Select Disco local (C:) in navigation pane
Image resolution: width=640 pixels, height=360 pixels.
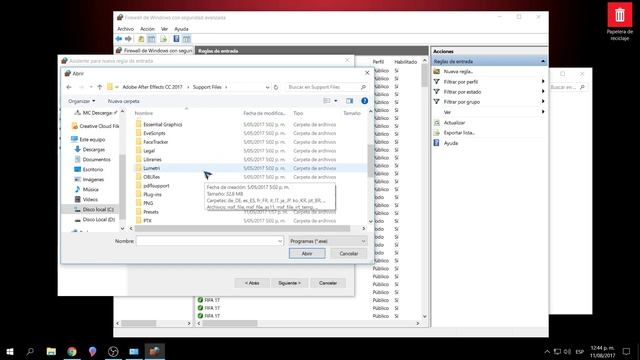[98, 209]
